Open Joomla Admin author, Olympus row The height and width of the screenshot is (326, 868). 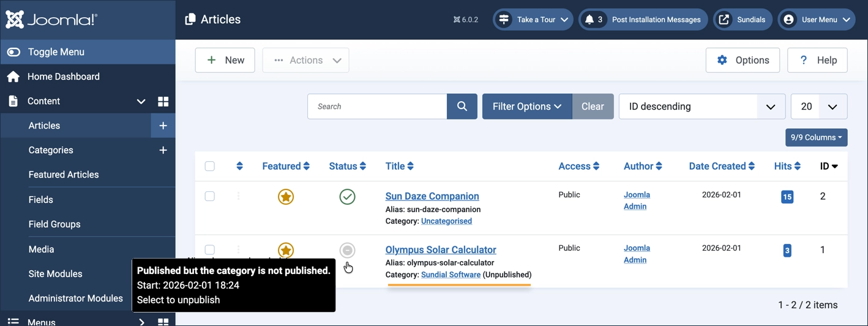pyautogui.click(x=637, y=254)
